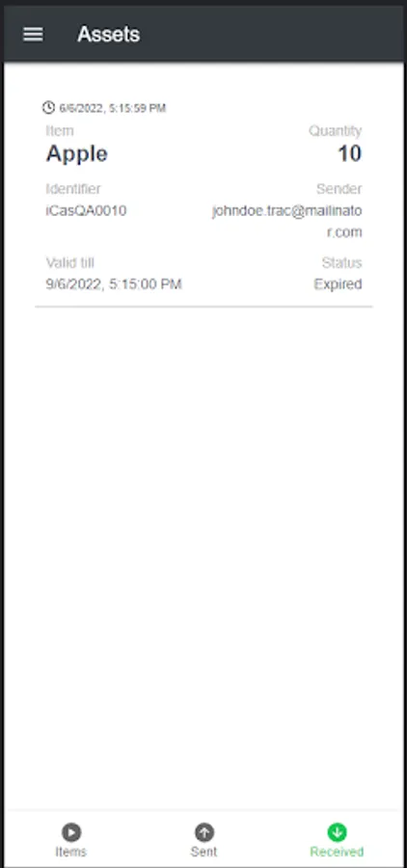Image resolution: width=407 pixels, height=868 pixels.
Task: Click the Quantity field label
Action: [335, 131]
